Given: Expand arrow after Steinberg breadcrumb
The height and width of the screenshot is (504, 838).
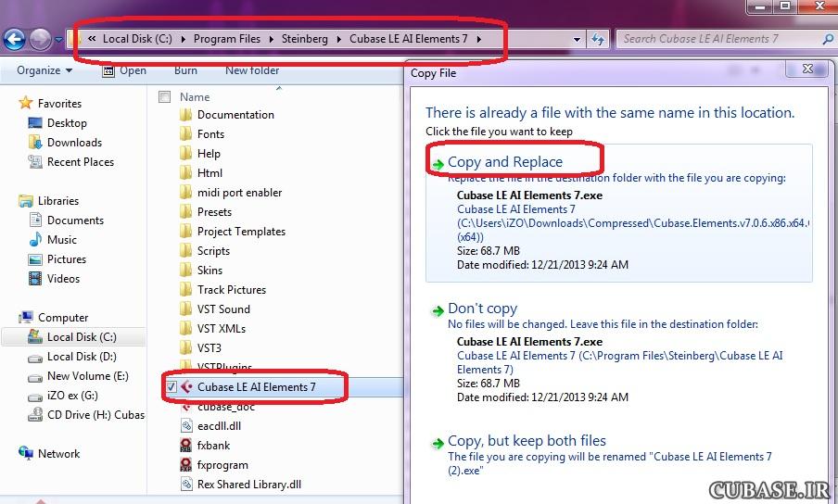Looking at the screenshot, I should tap(339, 39).
